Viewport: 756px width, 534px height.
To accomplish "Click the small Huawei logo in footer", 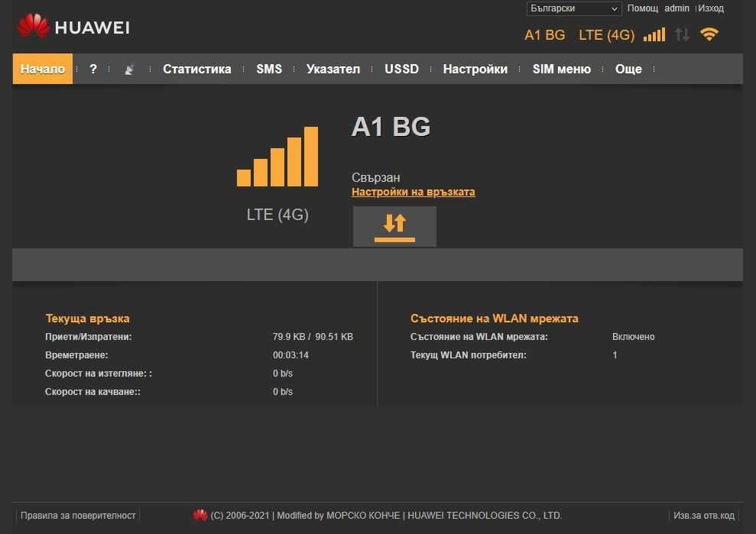I will point(200,515).
